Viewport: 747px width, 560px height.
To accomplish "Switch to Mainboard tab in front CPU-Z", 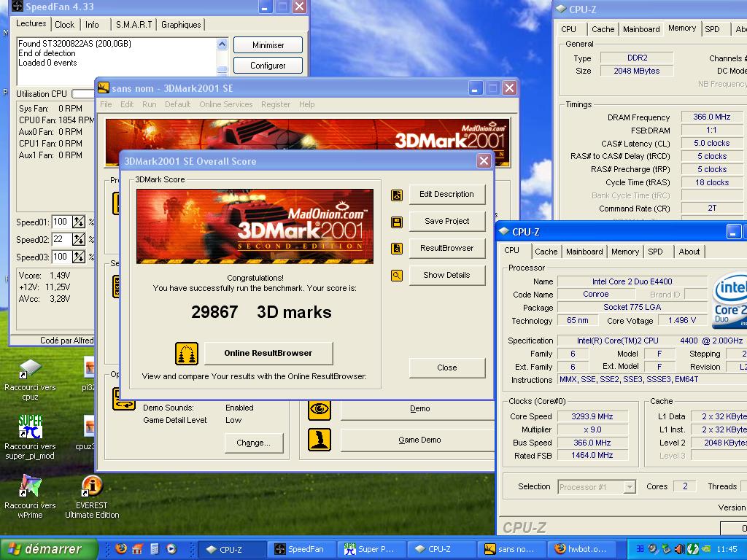I will point(584,252).
